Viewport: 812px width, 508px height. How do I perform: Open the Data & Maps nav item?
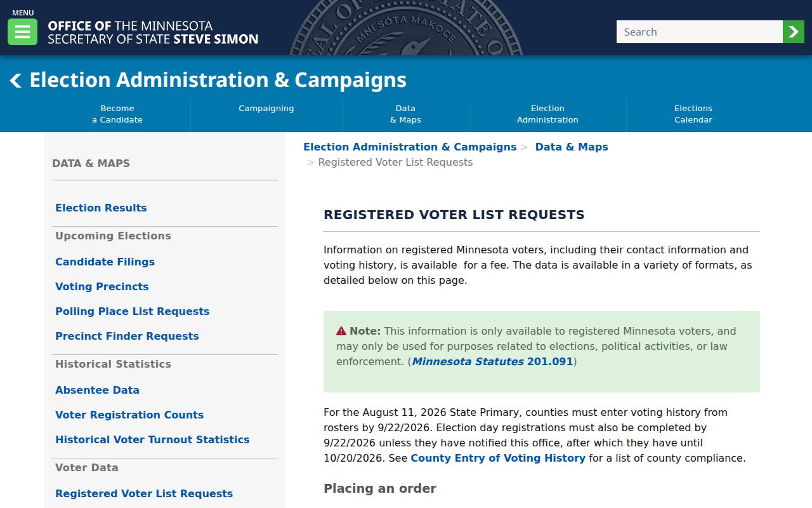click(x=405, y=114)
